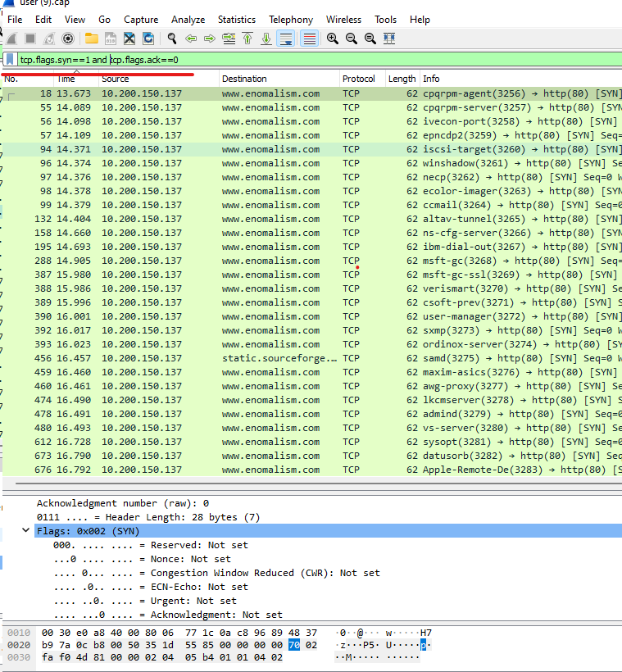The height and width of the screenshot is (672, 622).
Task: Open the Wireless menu
Action: click(343, 20)
